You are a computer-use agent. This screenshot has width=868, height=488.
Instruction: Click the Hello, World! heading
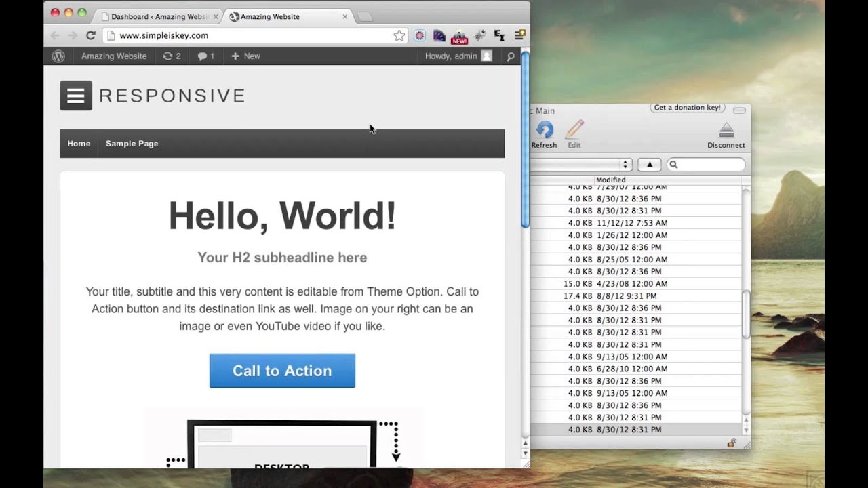click(282, 216)
